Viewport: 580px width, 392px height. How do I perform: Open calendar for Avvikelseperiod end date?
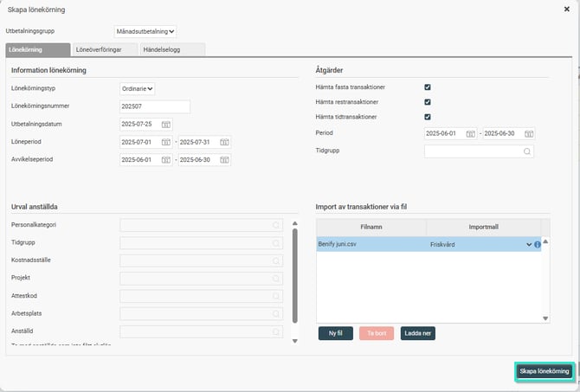[x=224, y=160]
